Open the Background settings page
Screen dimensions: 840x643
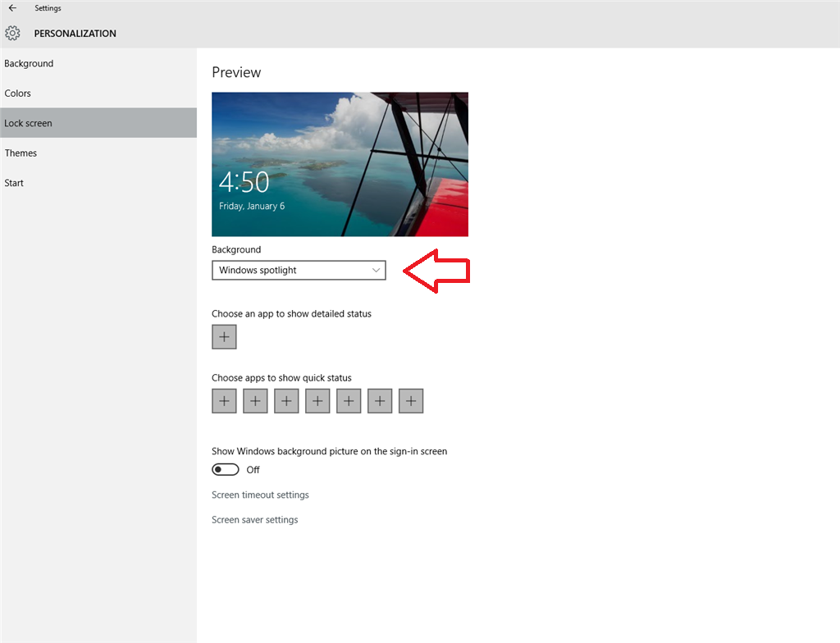pyautogui.click(x=98, y=63)
